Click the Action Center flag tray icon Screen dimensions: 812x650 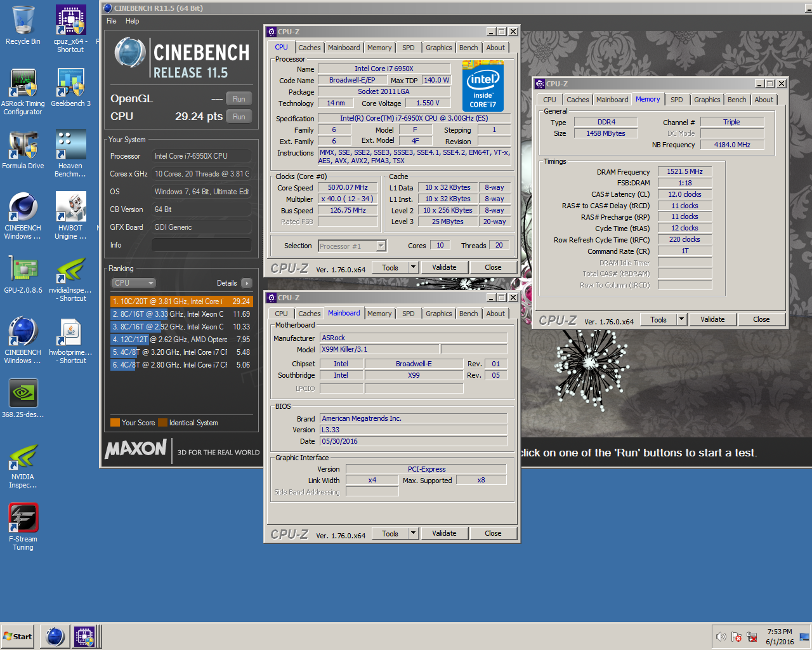737,637
